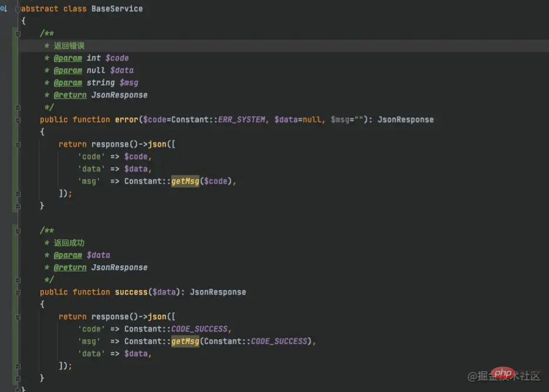Click highlighted getMsg in error function
Screen dimensions: 549x392
pos(185,181)
